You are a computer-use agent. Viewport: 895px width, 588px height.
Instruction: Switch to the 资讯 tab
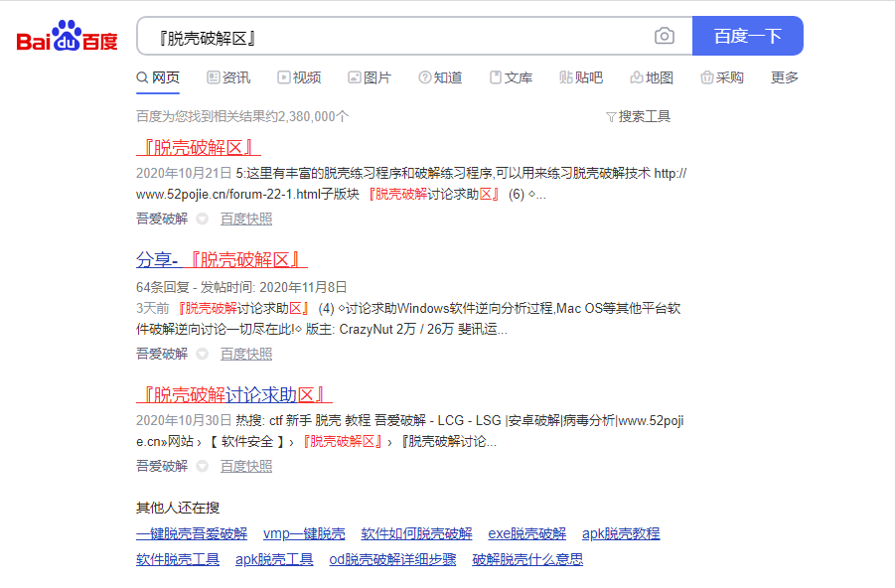(228, 77)
